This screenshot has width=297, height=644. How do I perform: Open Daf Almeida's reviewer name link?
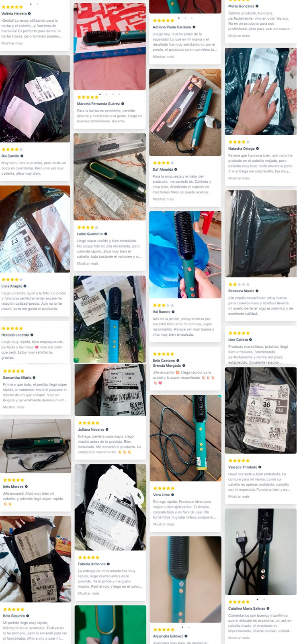tap(163, 169)
